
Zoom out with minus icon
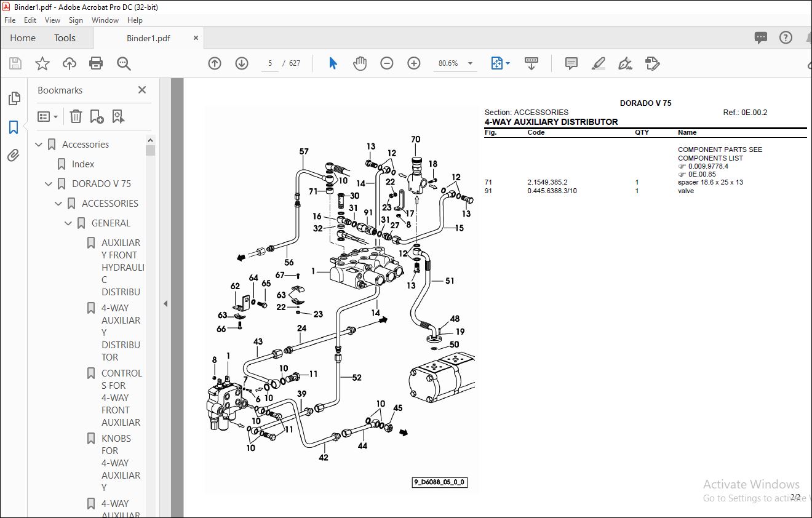387,63
